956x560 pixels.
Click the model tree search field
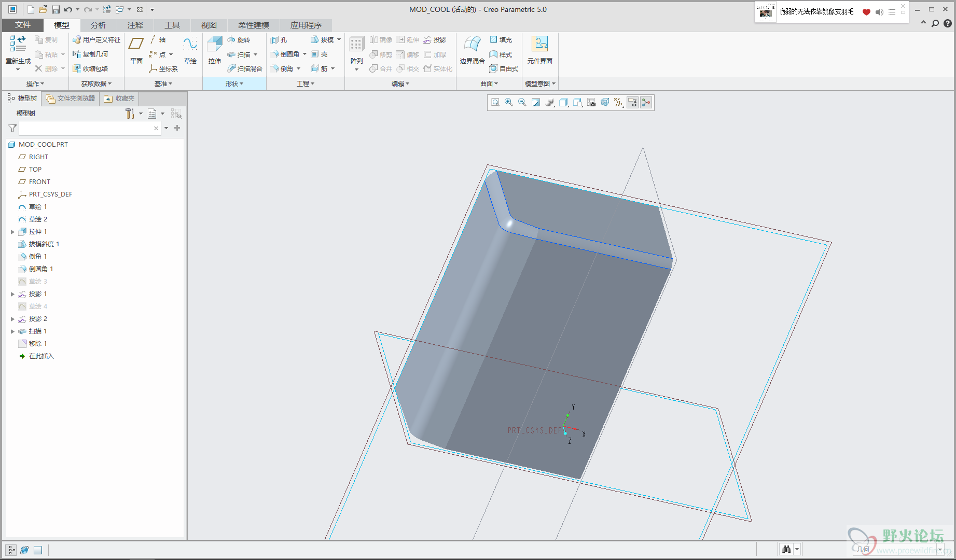tap(90, 128)
